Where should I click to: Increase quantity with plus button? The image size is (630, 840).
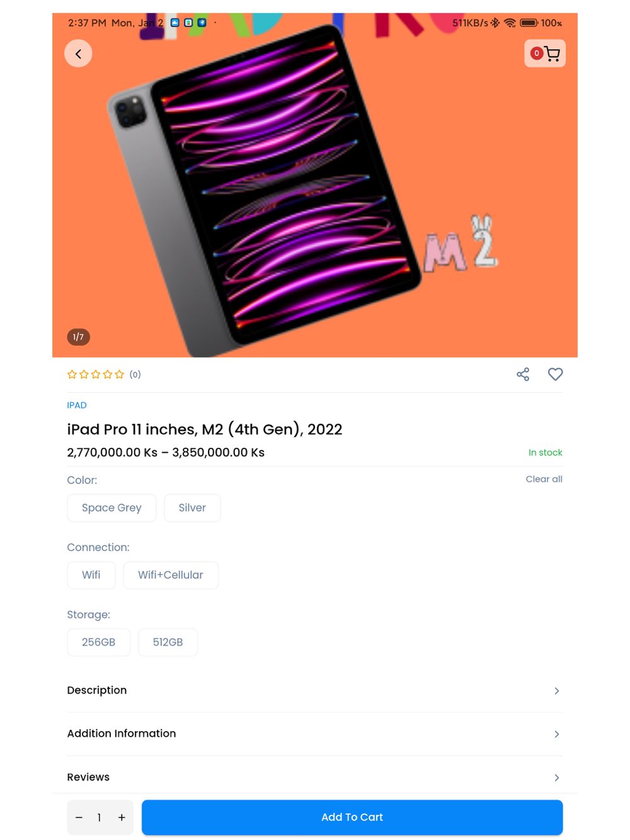(122, 817)
